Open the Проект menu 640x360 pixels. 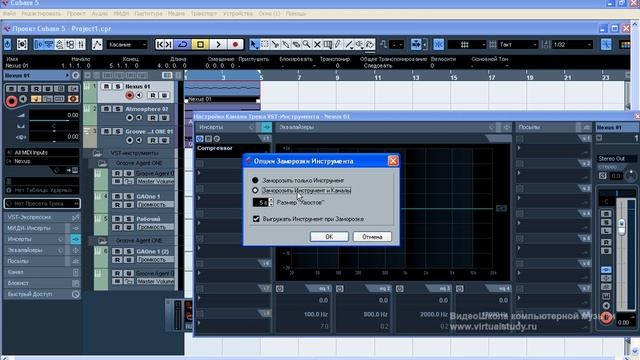76,13
